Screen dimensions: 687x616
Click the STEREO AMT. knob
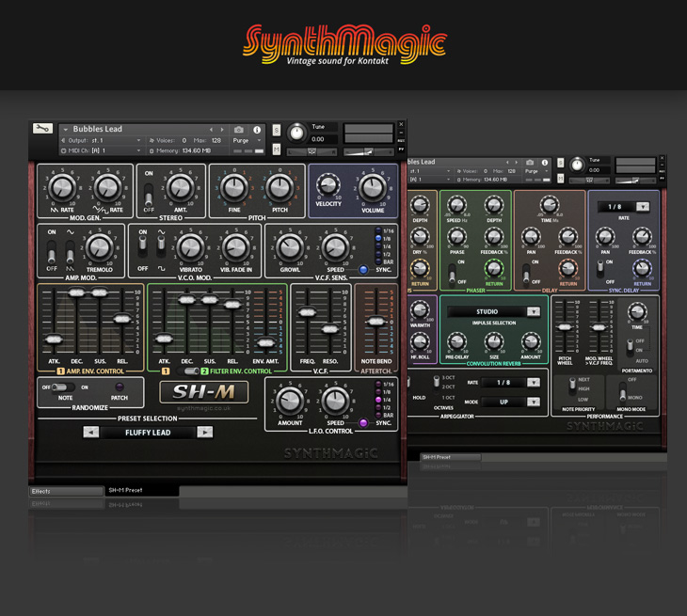(x=180, y=187)
